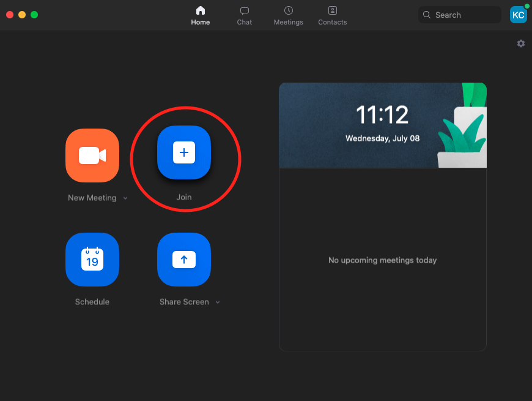532x401 pixels.
Task: Open the Contacts tab
Action: (333, 16)
